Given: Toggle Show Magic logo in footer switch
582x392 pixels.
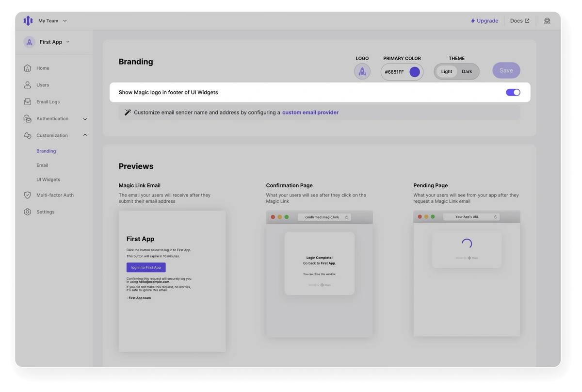Looking at the screenshot, I should click(513, 92).
